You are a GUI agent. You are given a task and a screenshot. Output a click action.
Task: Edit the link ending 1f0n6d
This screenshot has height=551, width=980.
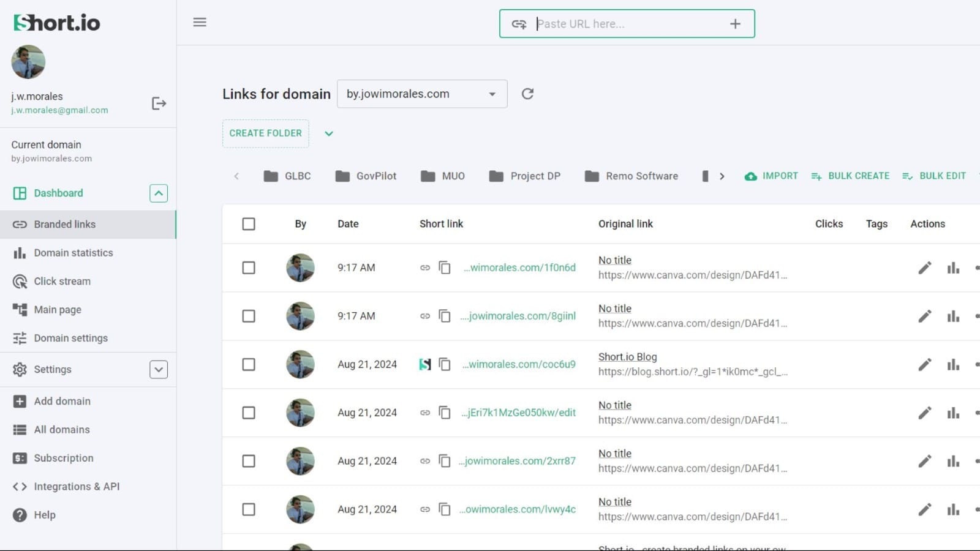coord(925,268)
